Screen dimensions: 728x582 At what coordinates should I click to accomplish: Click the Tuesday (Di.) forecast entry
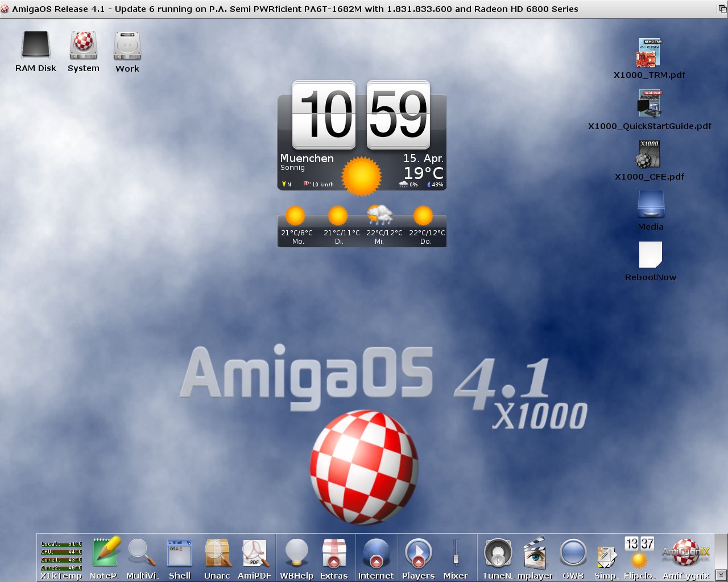pyautogui.click(x=341, y=226)
